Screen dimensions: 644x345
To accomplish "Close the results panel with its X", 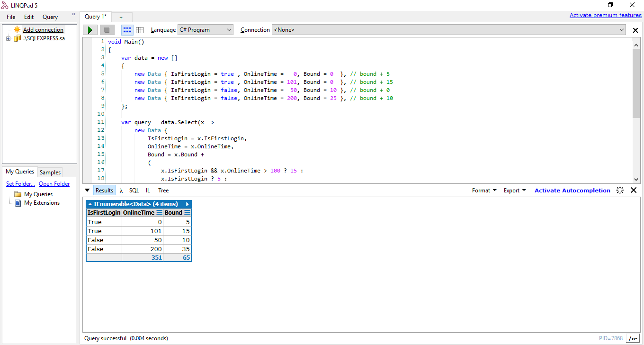I will 634,191.
